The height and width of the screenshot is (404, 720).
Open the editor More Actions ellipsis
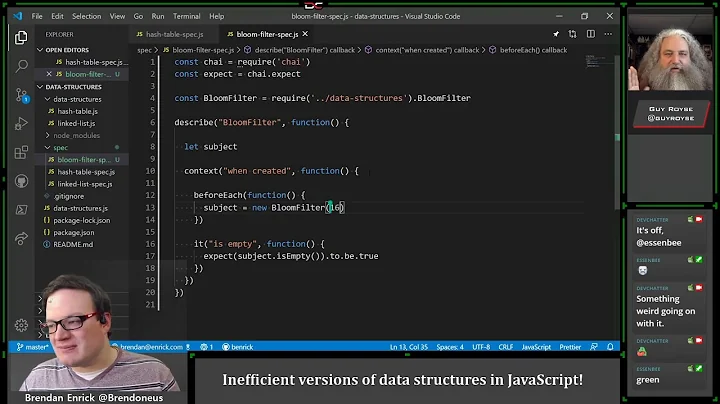tap(608, 34)
